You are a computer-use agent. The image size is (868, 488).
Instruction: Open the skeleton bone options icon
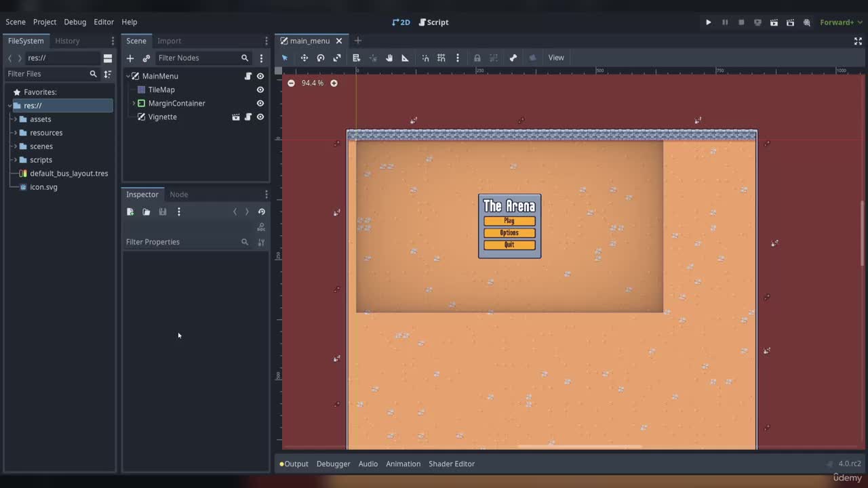click(x=513, y=58)
